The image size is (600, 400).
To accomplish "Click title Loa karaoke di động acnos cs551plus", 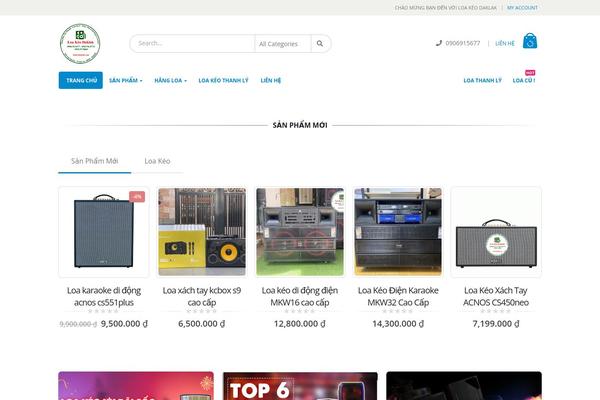I will tap(104, 296).
